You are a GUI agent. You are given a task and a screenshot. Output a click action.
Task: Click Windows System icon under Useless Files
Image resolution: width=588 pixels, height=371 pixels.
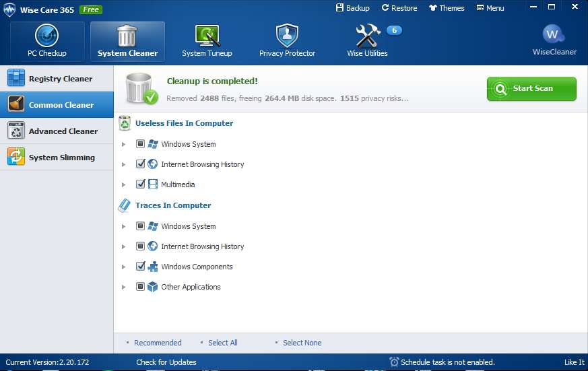[153, 144]
